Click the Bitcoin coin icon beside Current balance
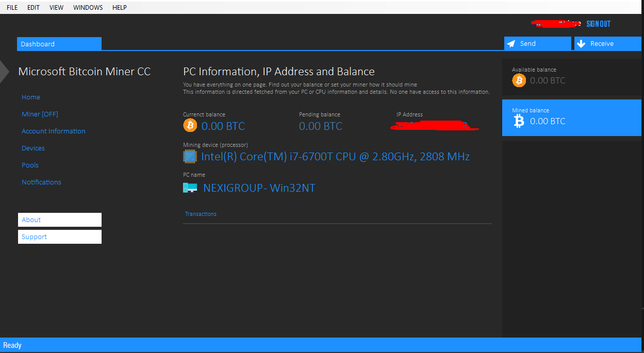This screenshot has width=644, height=353. tap(190, 125)
